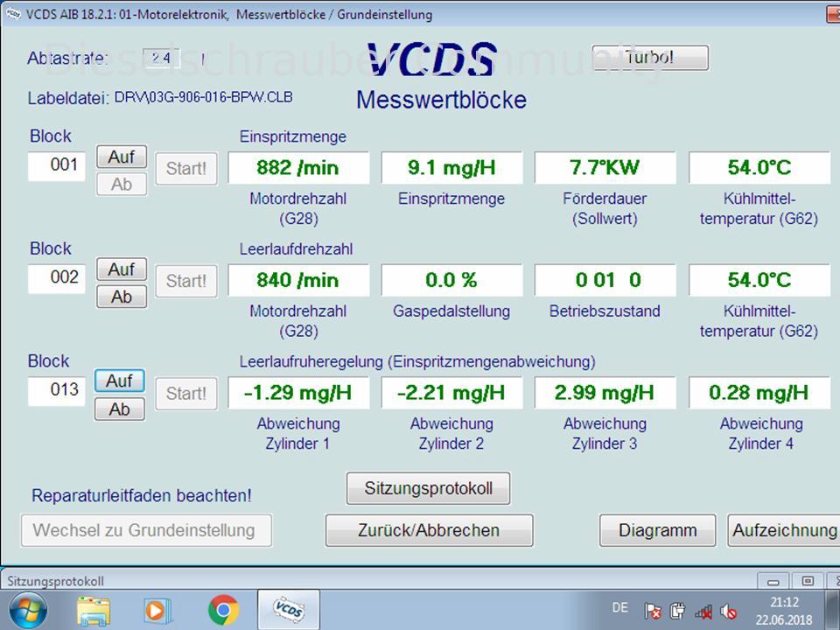The width and height of the screenshot is (840, 630).
Task: Click Auf next to Block 002
Action: [122, 269]
